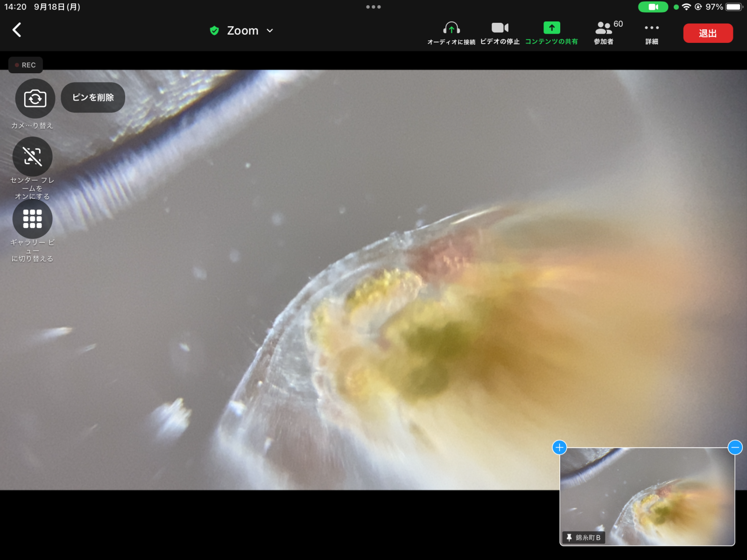Click the green encryption shield icon
Screen dimensions: 747x560
click(214, 31)
